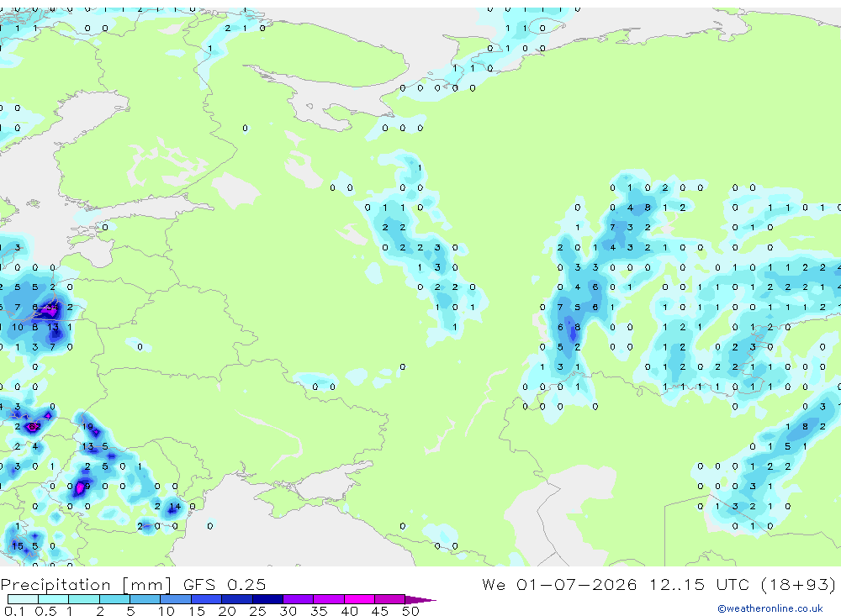Image resolution: width=841 pixels, height=616 pixels.
Task: Click the map value "19"
Action: (87, 427)
